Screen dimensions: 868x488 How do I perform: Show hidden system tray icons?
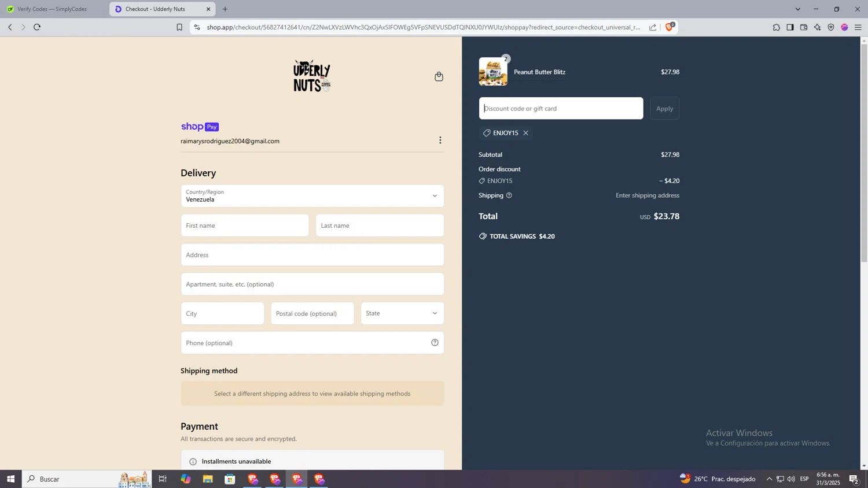tap(769, 479)
